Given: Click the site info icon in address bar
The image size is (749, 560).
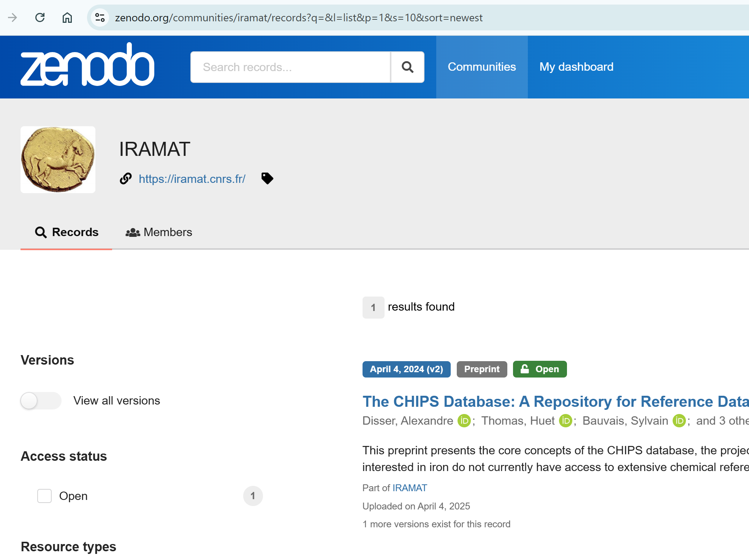Looking at the screenshot, I should point(100,17).
